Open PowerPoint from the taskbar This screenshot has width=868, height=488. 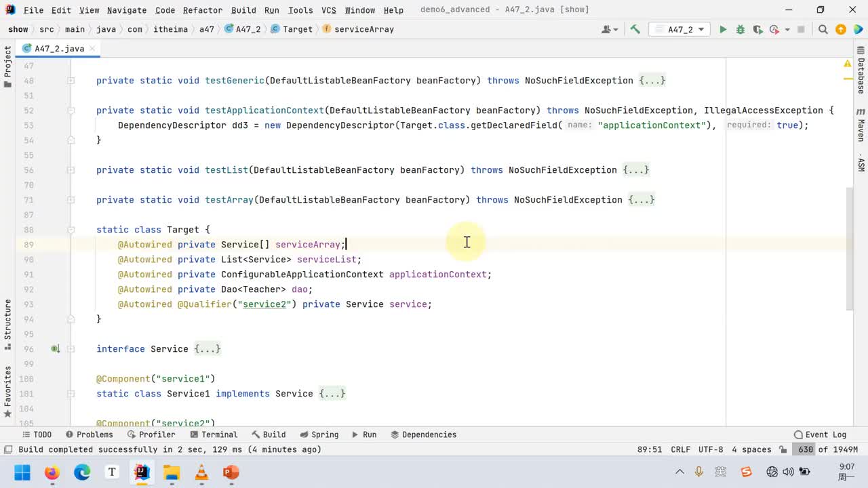pos(231,472)
